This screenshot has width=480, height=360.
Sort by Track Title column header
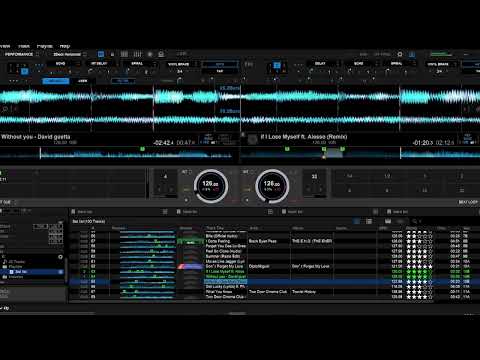(x=215, y=228)
